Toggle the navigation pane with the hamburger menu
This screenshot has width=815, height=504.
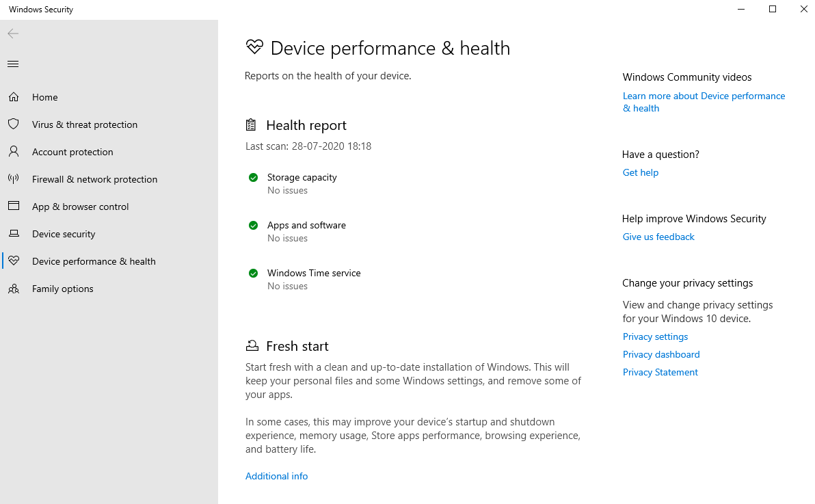12,64
